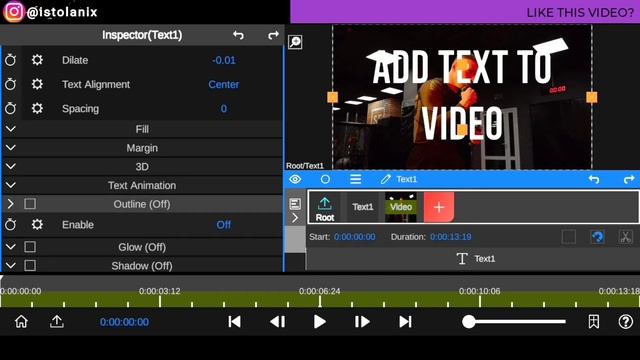The height and width of the screenshot is (360, 640).
Task: Expand the layer panel side chevron
Action: click(x=295, y=218)
